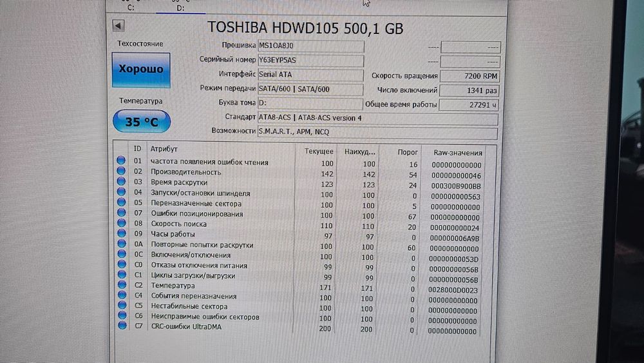This screenshot has height=363, width=644.
Task: Click the Текущее column header
Action: tap(319, 152)
